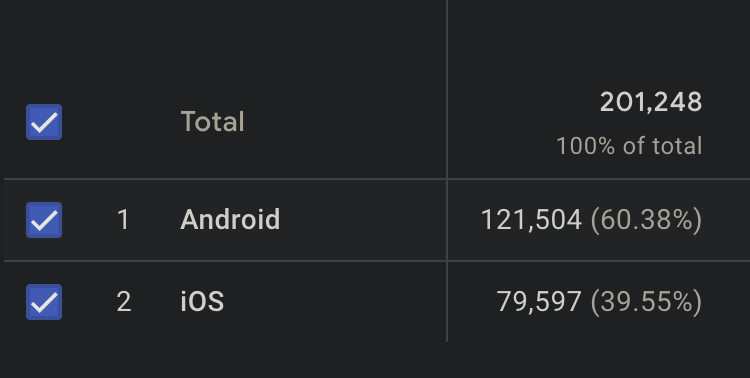Click the row separator line below Total
This screenshot has width=750, height=378.
pos(377,179)
